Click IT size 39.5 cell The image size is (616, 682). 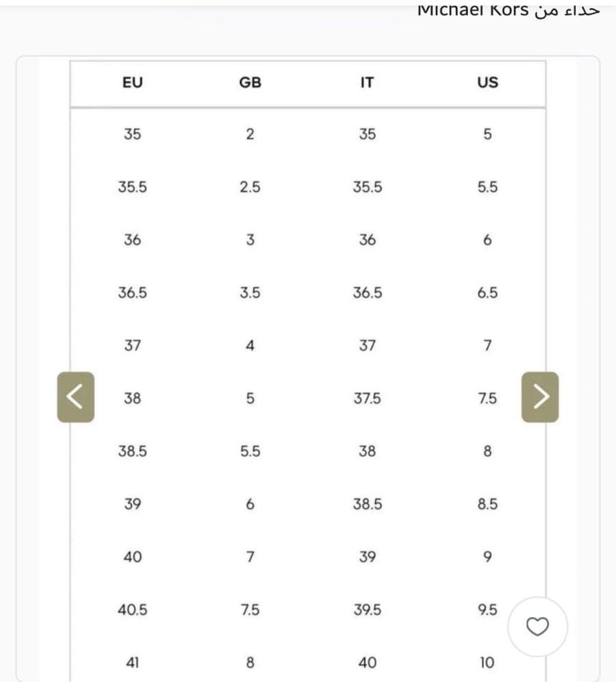[x=367, y=610]
